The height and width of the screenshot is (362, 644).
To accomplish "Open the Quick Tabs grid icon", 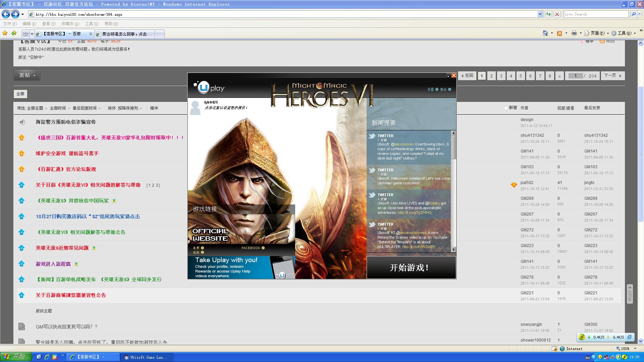I will tap(25, 34).
